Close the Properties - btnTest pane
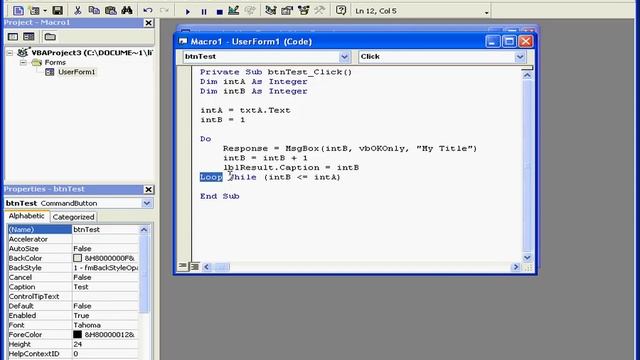The height and width of the screenshot is (360, 640). click(x=149, y=189)
